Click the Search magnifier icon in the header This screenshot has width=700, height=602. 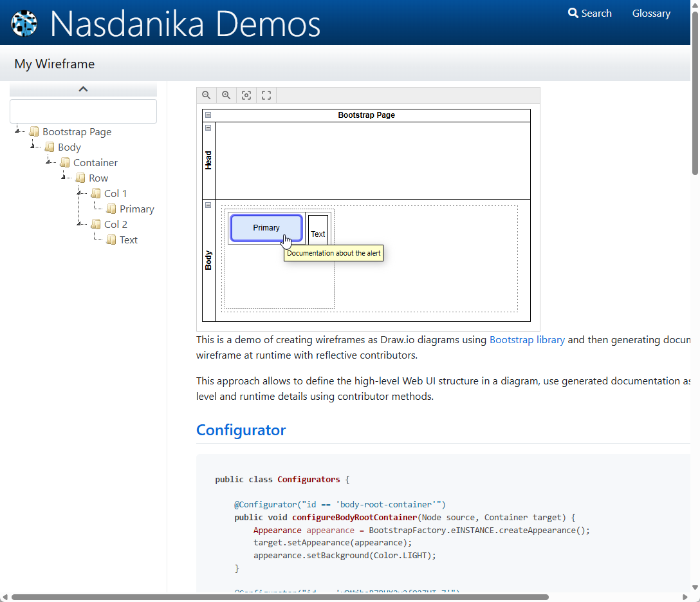pyautogui.click(x=572, y=13)
